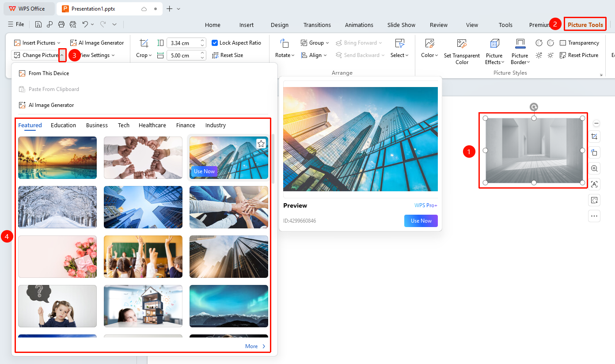Image resolution: width=615 pixels, height=364 pixels.
Task: Open Picture Effects
Action: click(x=494, y=52)
